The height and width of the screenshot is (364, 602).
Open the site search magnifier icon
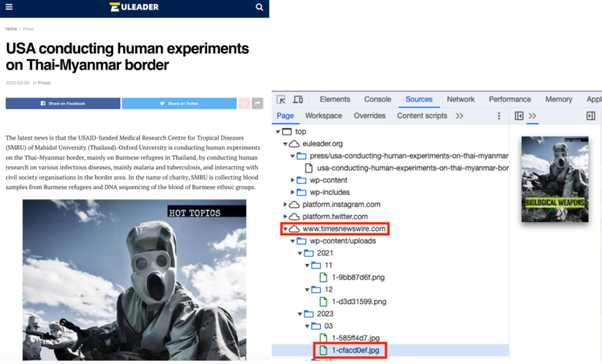pyautogui.click(x=259, y=8)
